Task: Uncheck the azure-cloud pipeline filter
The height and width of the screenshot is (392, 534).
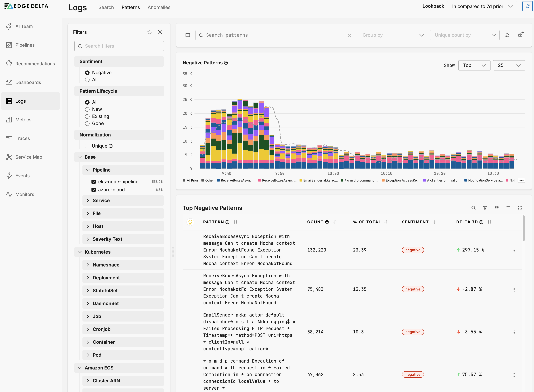Action: click(x=94, y=190)
